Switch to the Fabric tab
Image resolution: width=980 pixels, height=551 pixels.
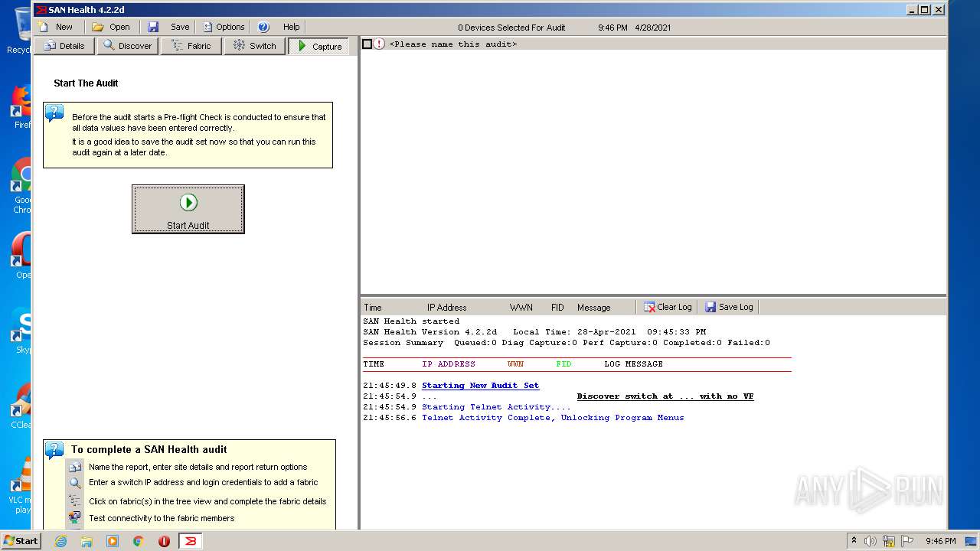tap(191, 46)
